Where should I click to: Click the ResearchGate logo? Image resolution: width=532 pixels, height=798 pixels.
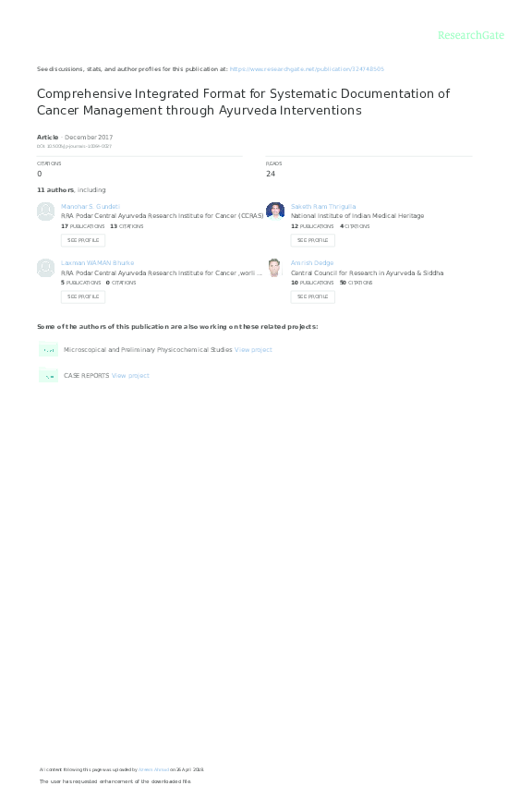click(471, 35)
